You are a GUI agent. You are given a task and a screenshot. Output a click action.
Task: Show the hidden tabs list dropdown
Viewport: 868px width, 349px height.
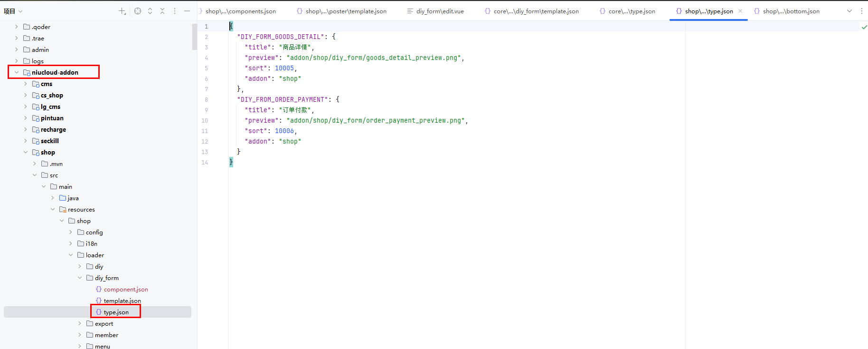point(849,11)
